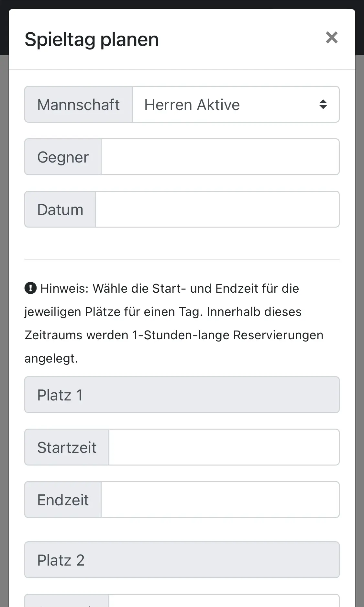Select the Startzeit field under Platz 1
364x607 pixels.
(224, 447)
